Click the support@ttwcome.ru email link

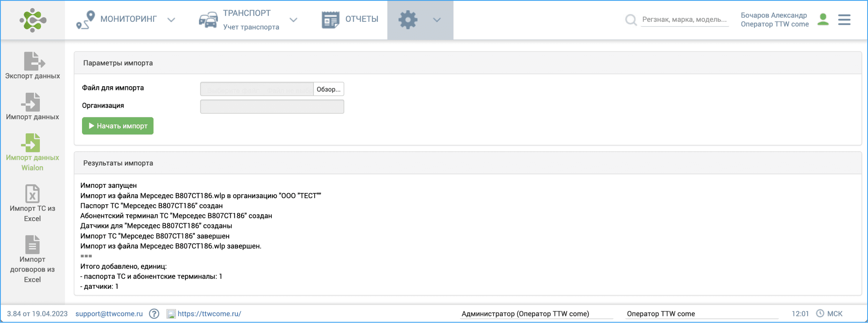[x=109, y=313]
